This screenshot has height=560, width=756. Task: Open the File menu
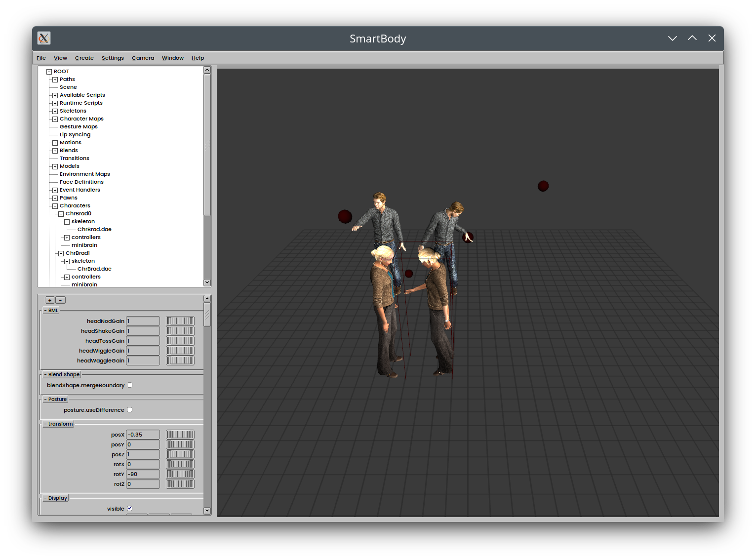point(41,58)
